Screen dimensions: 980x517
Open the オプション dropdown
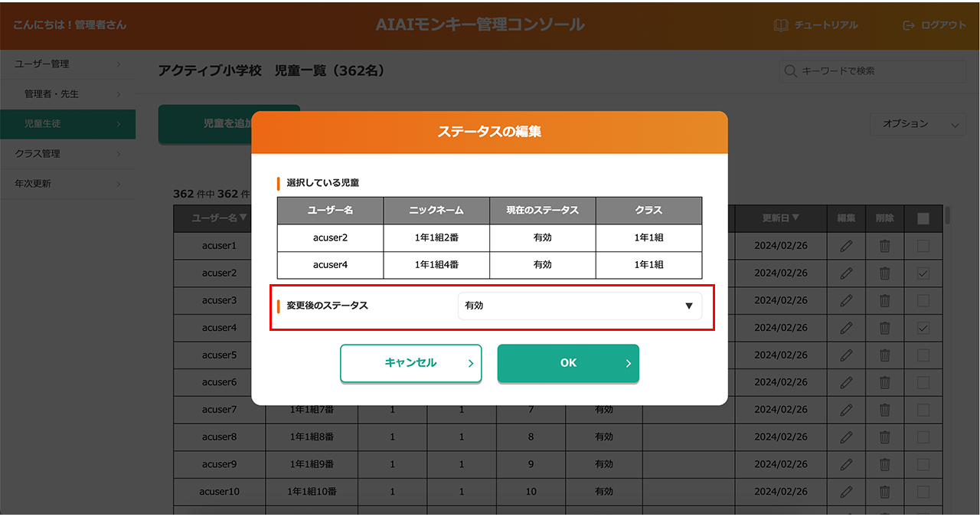click(917, 124)
